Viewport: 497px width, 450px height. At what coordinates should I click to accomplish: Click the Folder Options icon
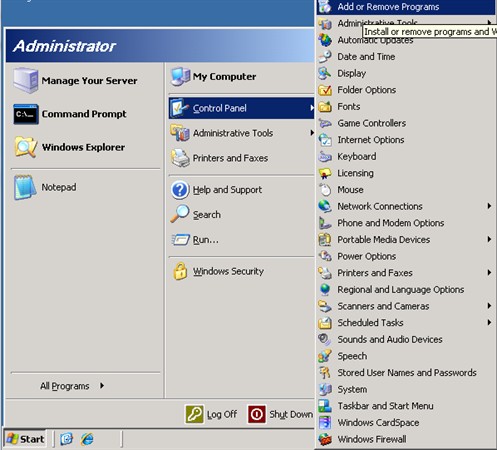[325, 90]
